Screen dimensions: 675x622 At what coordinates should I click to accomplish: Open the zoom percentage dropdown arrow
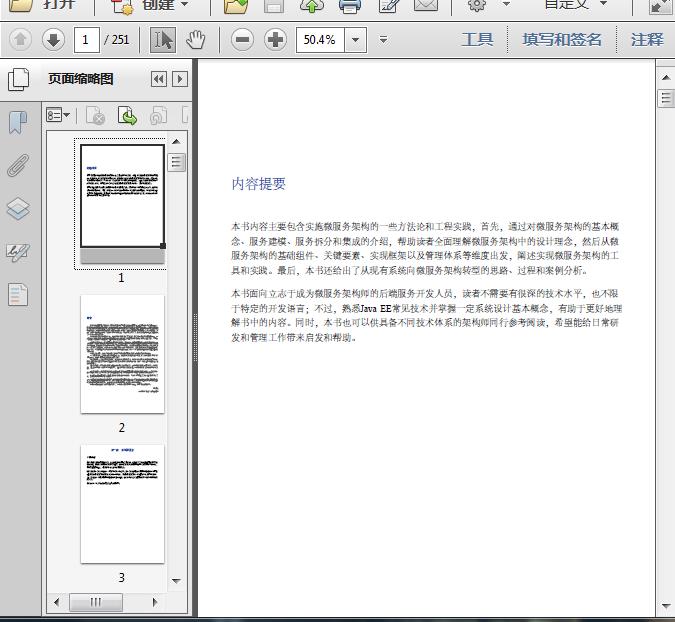(x=356, y=40)
